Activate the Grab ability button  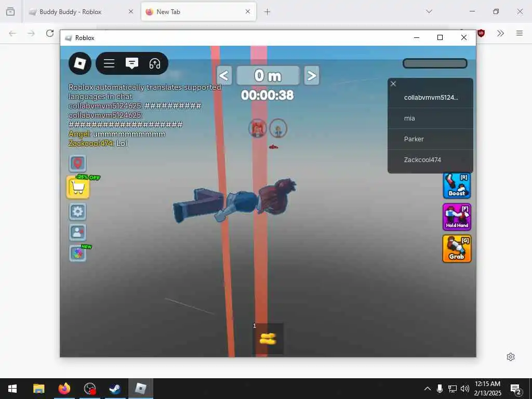pyautogui.click(x=457, y=249)
